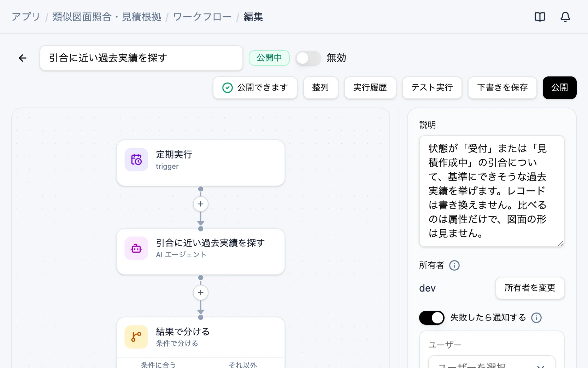Click into the 説明 text area
Viewport: 588px width, 368px height.
point(492,191)
